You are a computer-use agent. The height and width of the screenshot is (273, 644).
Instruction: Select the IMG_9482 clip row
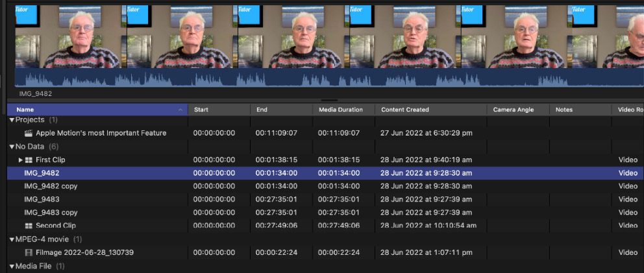325,173
